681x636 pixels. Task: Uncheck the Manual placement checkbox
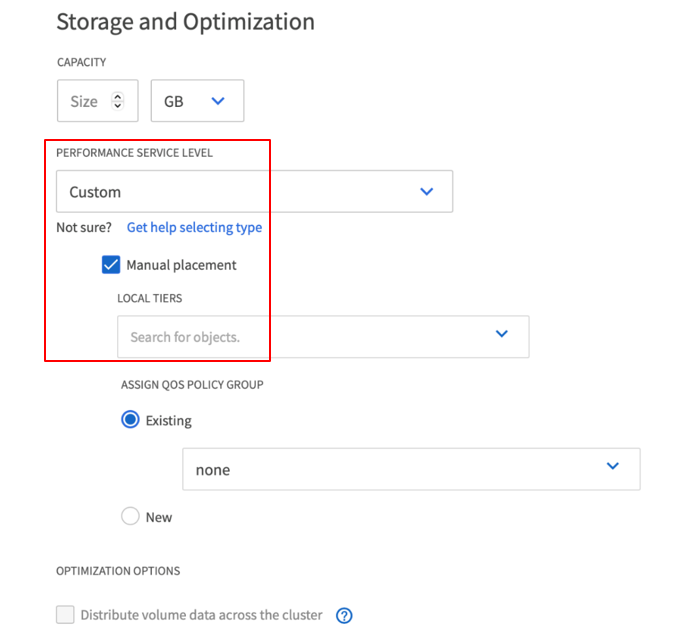[x=111, y=265]
